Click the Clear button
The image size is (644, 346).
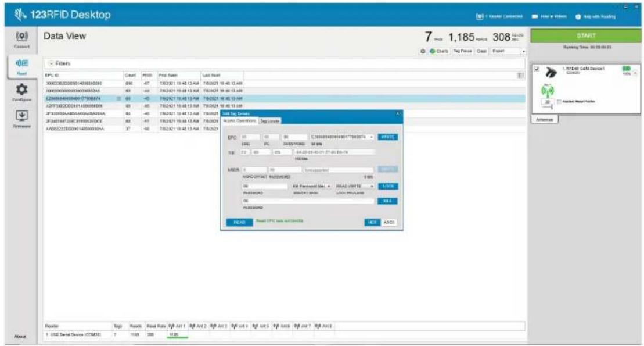tap(481, 51)
